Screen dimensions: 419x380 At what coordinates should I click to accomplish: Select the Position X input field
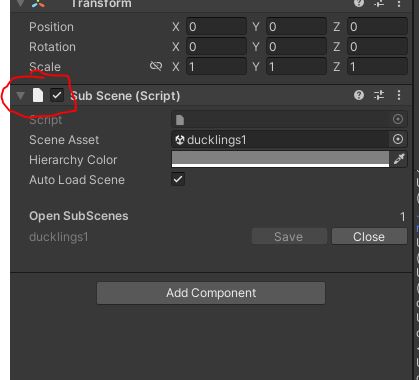[x=216, y=27]
